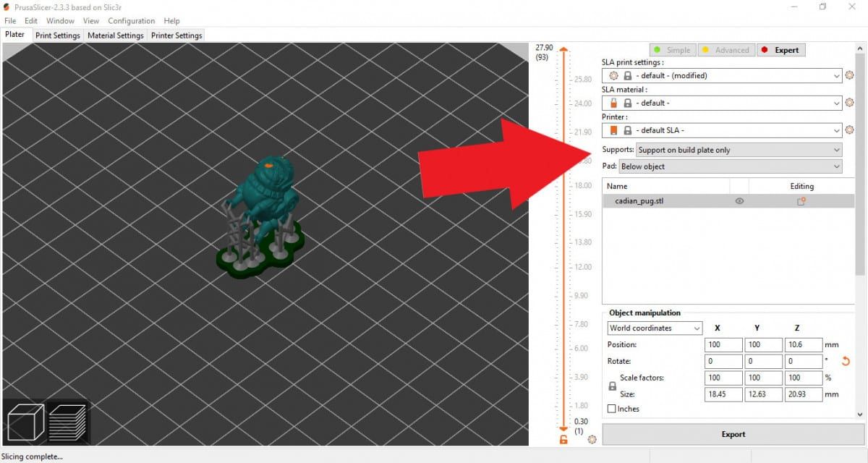Toggle uniform scaling lock near Scale factors
Image resolution: width=868 pixels, height=463 pixels.
coord(612,386)
